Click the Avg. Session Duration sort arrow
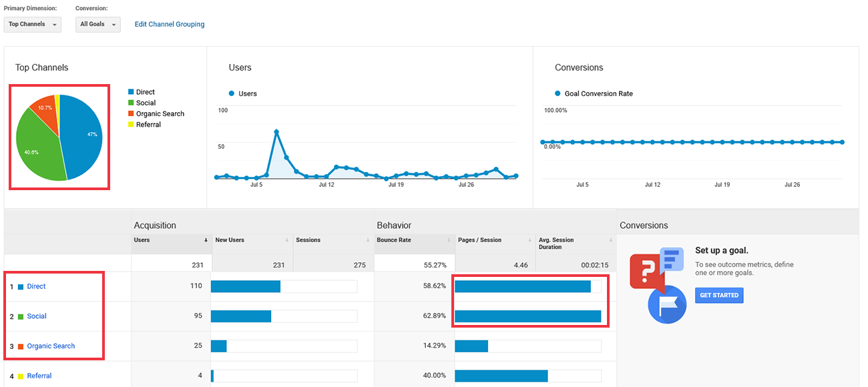The width and height of the screenshot is (868, 387). tap(610, 240)
